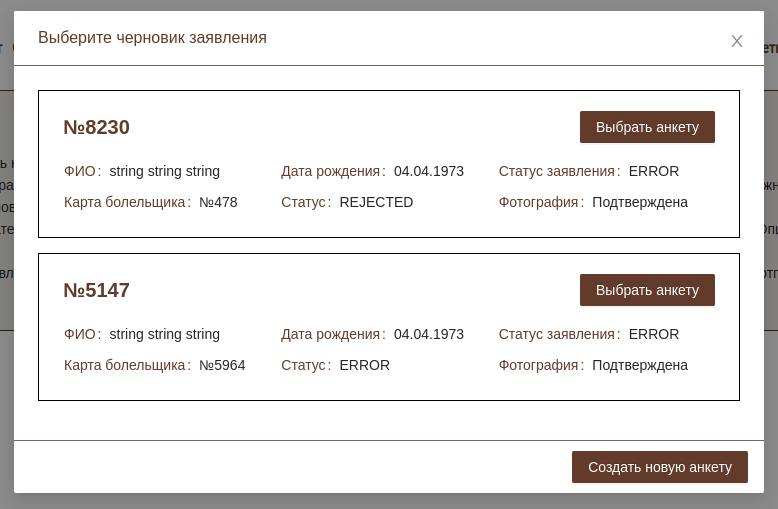Image resolution: width=778 pixels, height=509 pixels.
Task: Click ERROR next to Статус in card №5147
Action: (x=364, y=365)
